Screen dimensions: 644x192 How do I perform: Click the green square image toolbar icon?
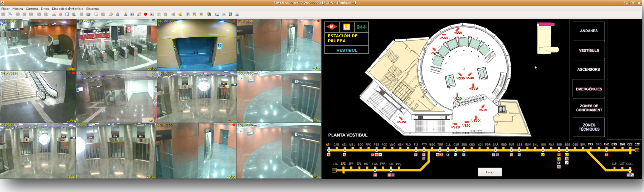(201, 14)
